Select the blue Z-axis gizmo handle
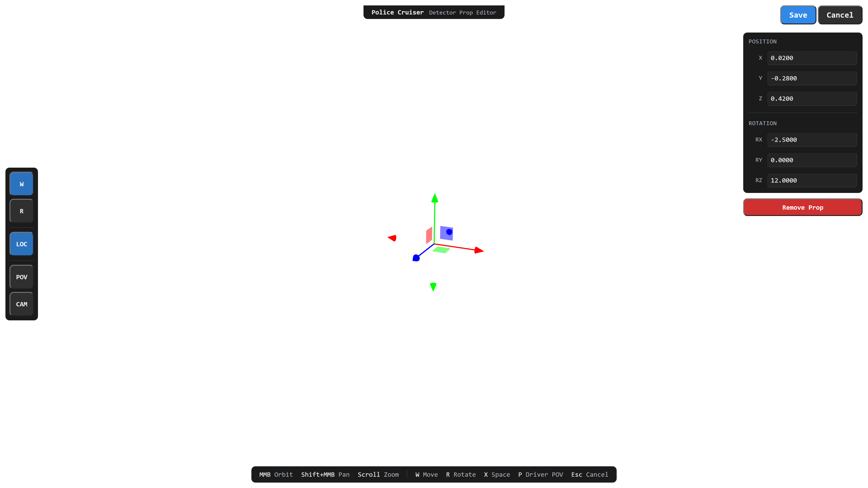 416,258
